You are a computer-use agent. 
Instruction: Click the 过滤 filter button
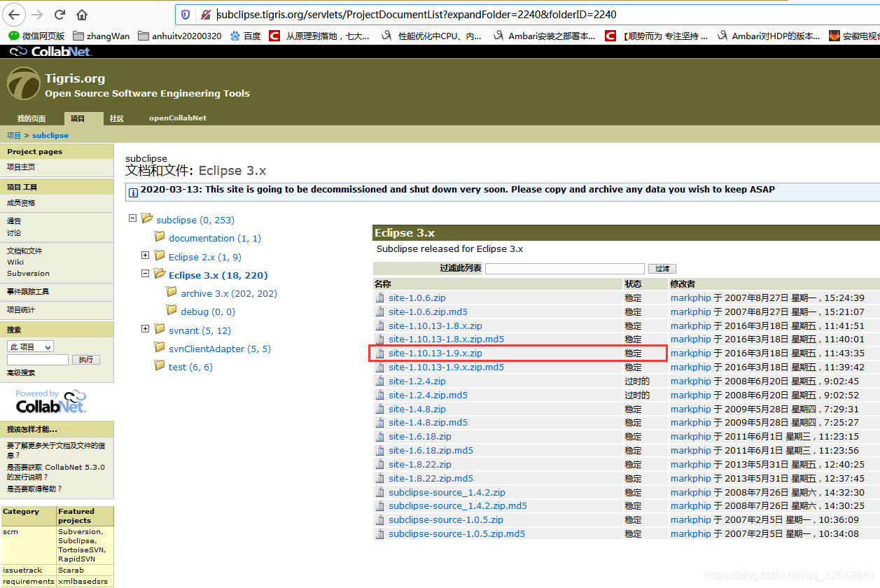click(662, 269)
